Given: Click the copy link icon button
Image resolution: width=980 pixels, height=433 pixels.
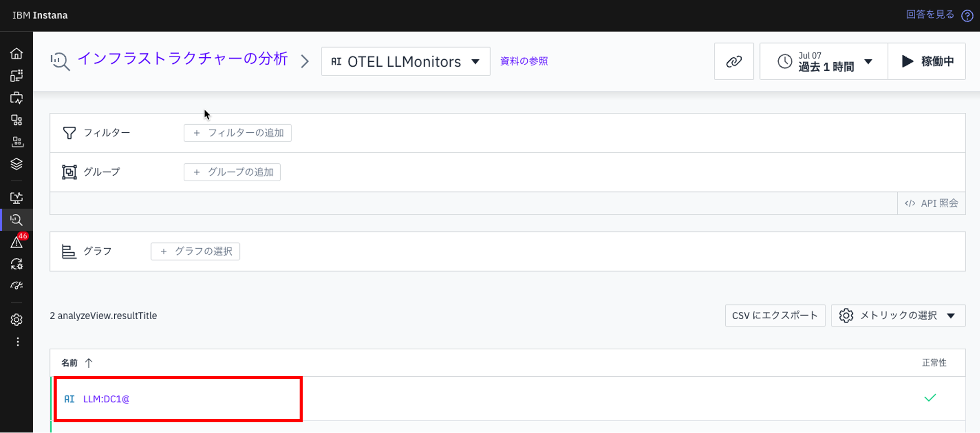Looking at the screenshot, I should [x=733, y=61].
